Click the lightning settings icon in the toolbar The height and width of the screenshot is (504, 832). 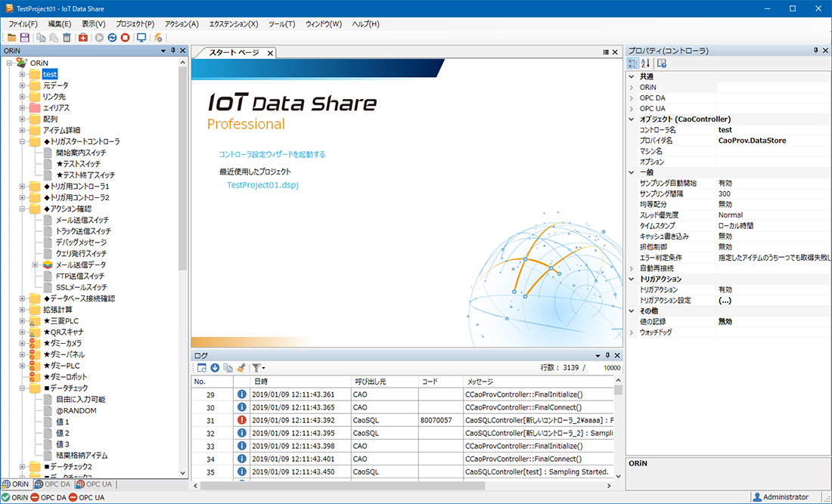click(x=156, y=38)
